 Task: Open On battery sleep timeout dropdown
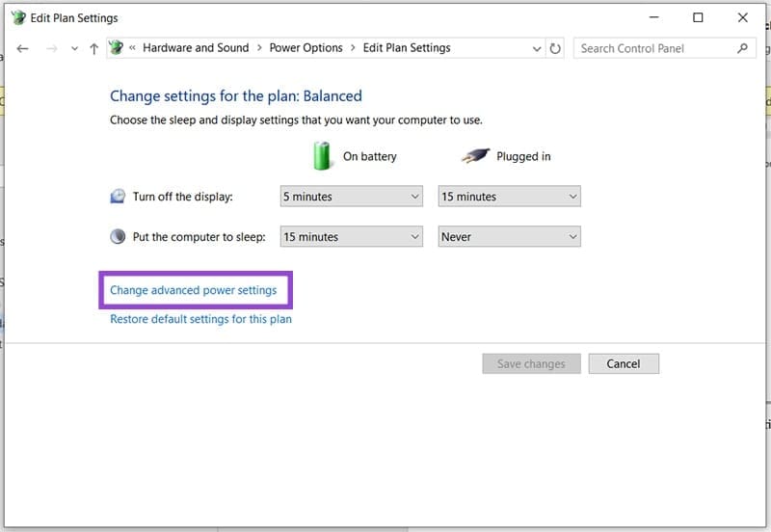click(x=352, y=236)
